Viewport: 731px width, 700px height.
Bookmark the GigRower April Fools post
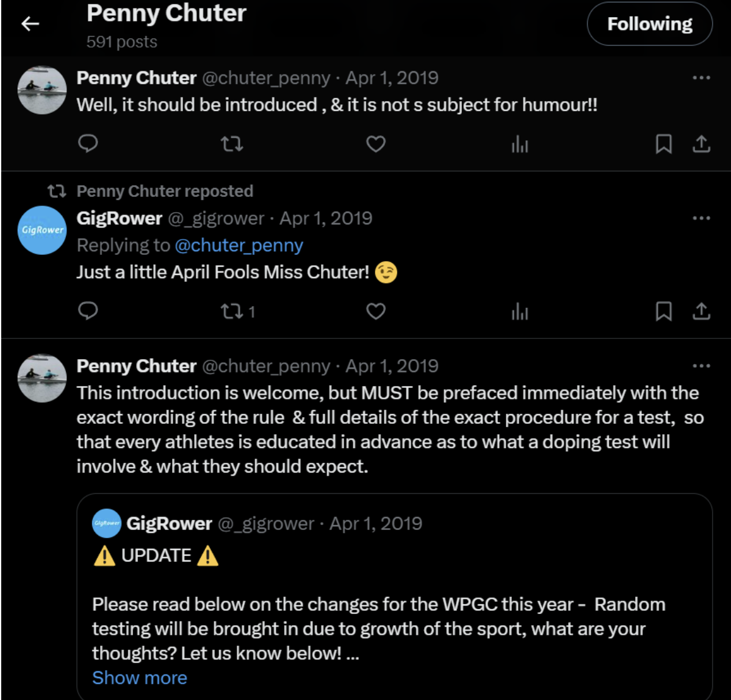(663, 311)
